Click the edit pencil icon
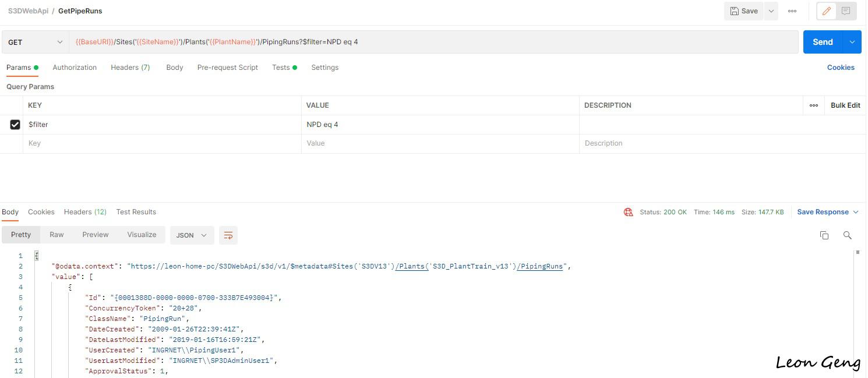The height and width of the screenshot is (378, 868). [x=827, y=11]
